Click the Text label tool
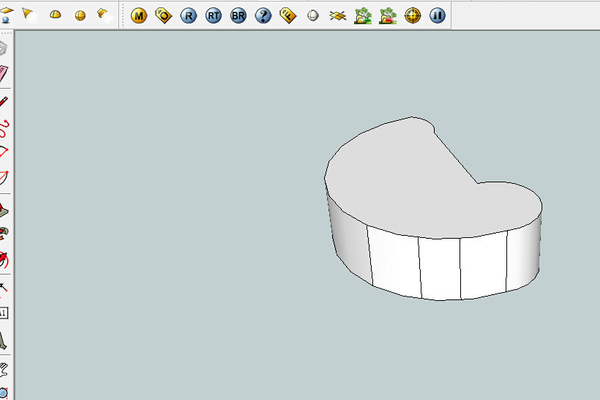 pyautogui.click(x=4, y=313)
